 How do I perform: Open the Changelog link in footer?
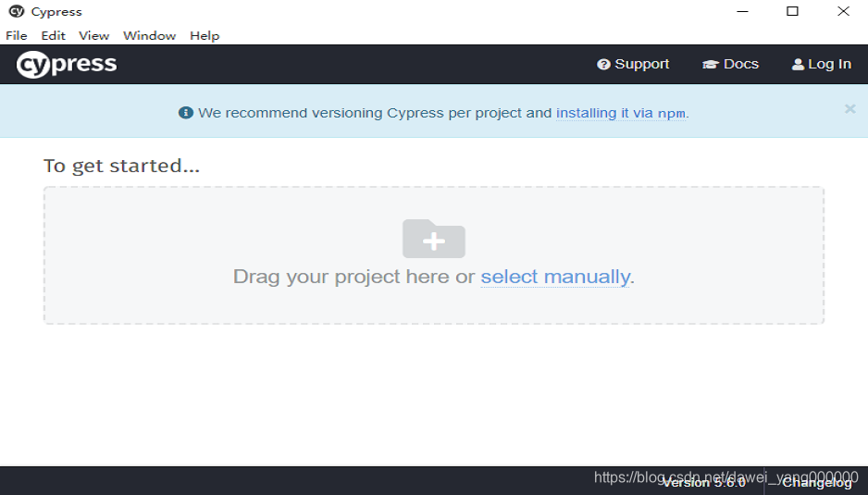click(816, 483)
